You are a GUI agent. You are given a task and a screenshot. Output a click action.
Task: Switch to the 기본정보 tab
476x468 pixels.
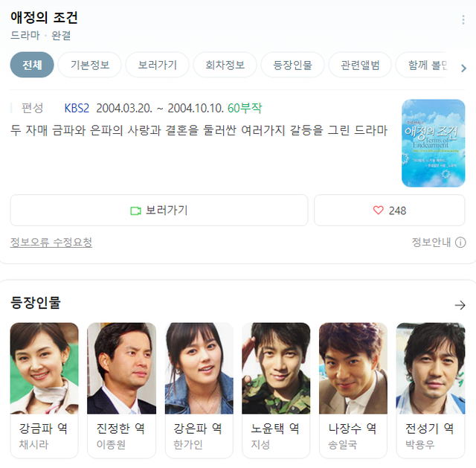pos(90,65)
